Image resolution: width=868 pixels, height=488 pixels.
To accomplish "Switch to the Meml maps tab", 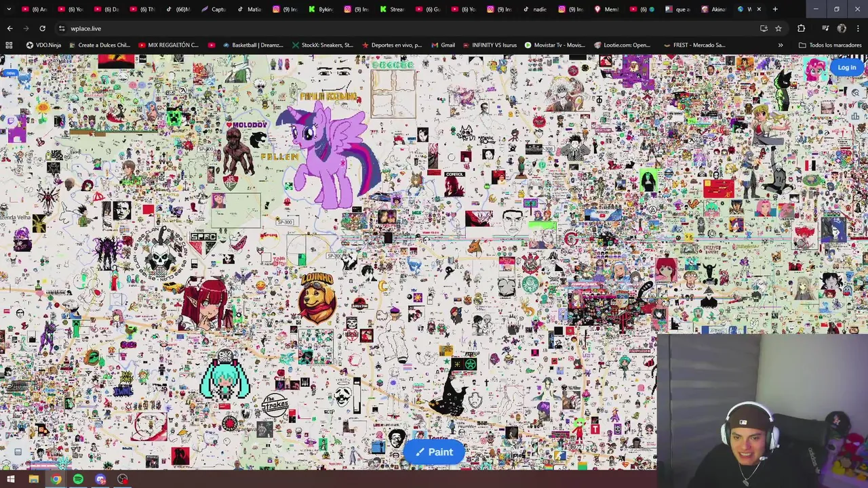I will coord(606,9).
